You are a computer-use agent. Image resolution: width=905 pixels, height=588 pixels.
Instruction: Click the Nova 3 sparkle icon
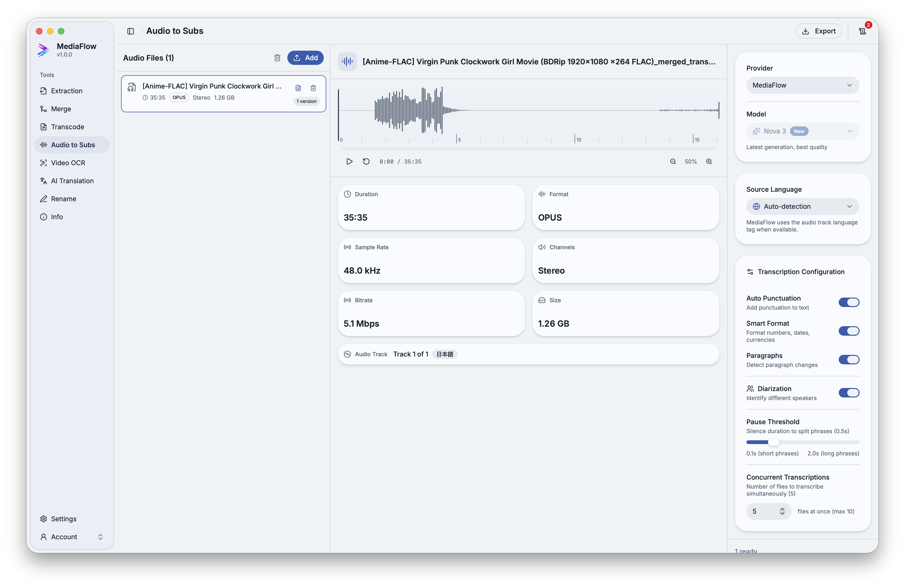point(756,131)
